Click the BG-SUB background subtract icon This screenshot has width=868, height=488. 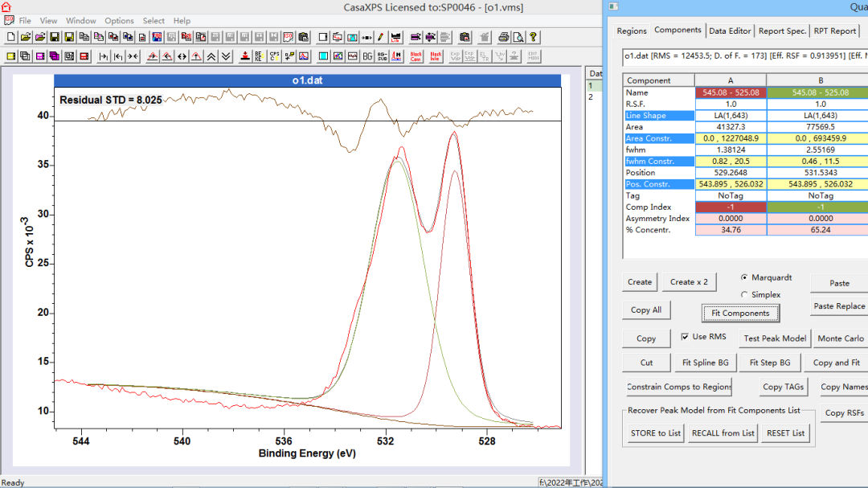(x=383, y=56)
